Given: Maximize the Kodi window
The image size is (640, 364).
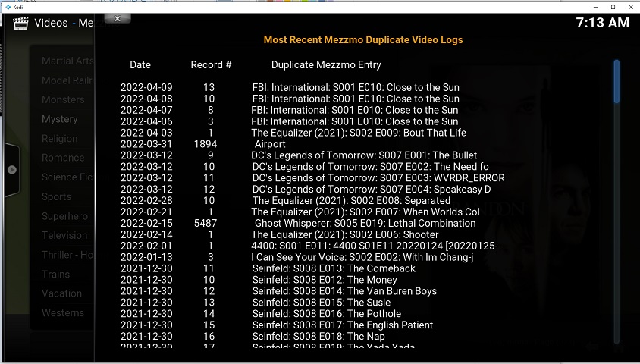Looking at the screenshot, I should click(x=613, y=7).
